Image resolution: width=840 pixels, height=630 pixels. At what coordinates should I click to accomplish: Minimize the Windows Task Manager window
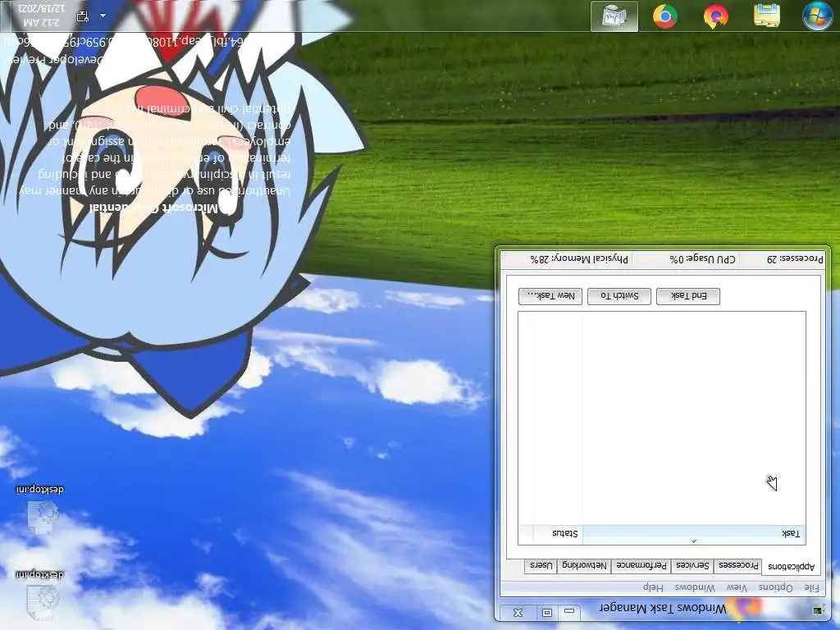click(x=569, y=611)
